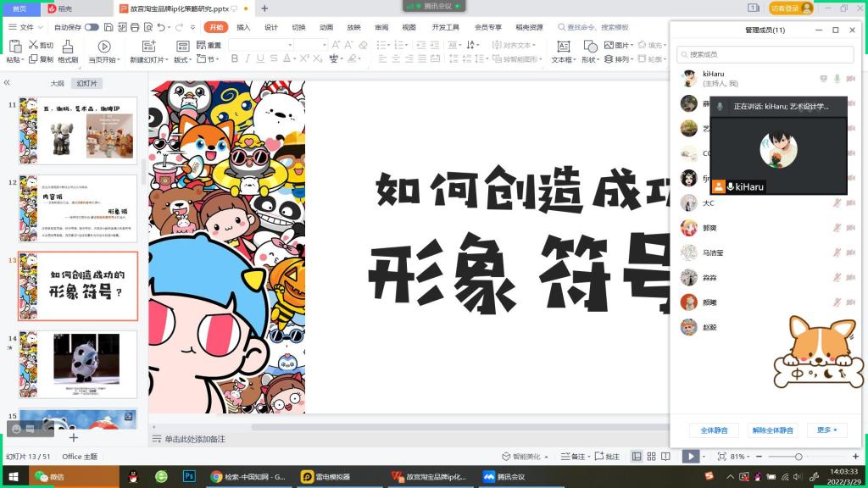Toggle normal view button in status bar

637,457
